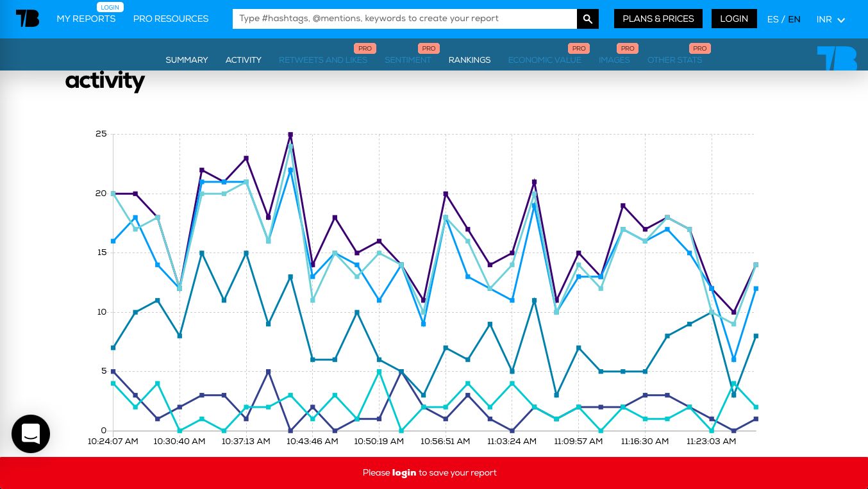Screen dimensions: 868x489
Task: Focus the hashtag report search field
Action: click(405, 19)
